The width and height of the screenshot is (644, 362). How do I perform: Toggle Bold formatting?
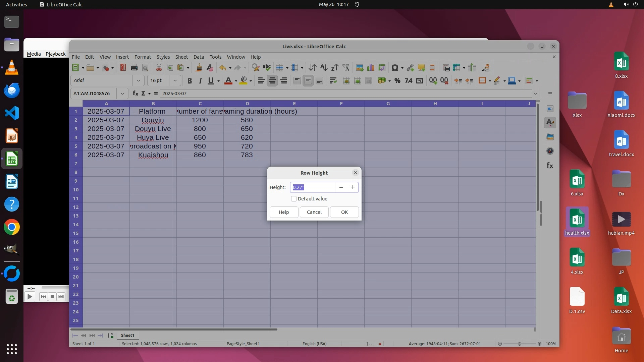click(190, 80)
